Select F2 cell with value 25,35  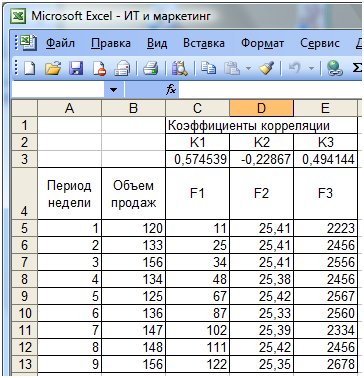[261, 363]
